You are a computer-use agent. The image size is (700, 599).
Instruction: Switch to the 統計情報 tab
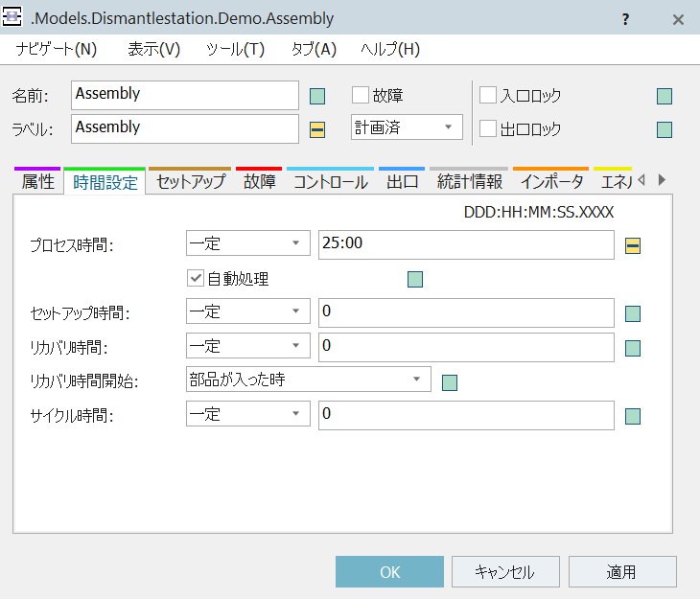[x=469, y=182]
